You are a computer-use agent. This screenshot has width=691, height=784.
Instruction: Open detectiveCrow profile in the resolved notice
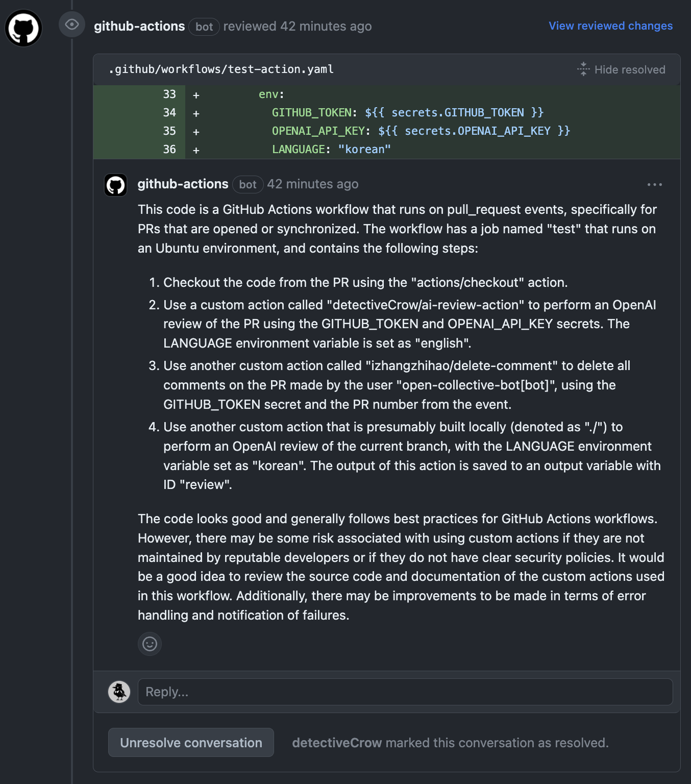point(337,743)
